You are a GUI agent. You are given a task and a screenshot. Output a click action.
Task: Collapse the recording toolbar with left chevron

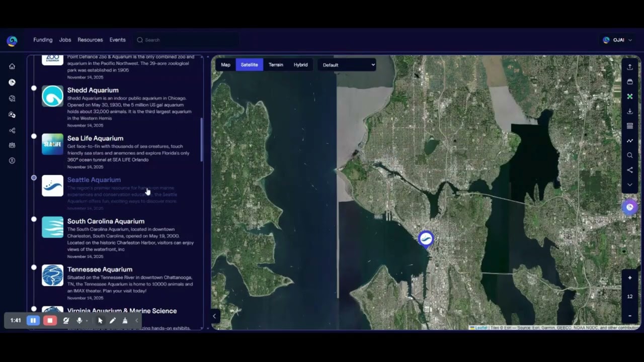click(136, 320)
